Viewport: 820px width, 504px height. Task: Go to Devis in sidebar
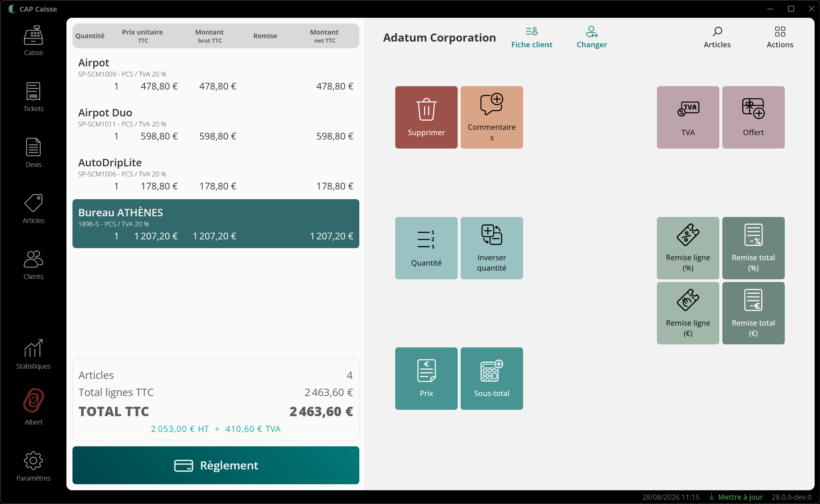tap(33, 153)
